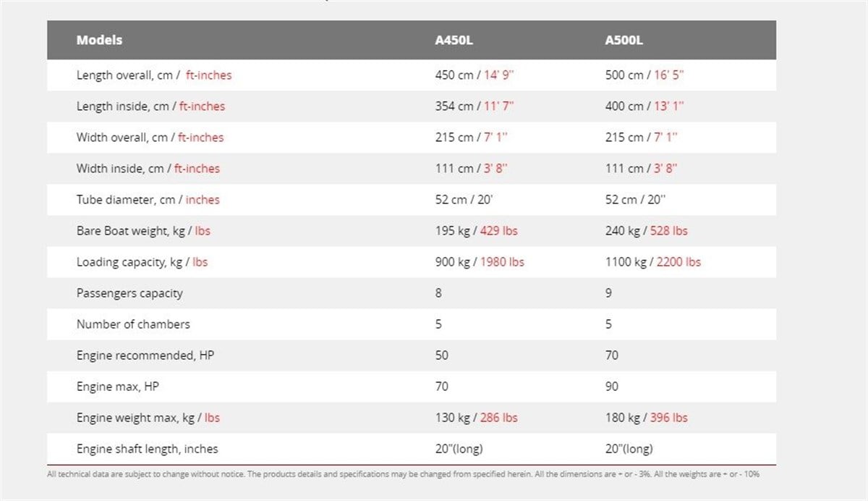The height and width of the screenshot is (501, 868).
Task: Click the 500 cm / 16' 5'' cell
Action: (x=644, y=75)
